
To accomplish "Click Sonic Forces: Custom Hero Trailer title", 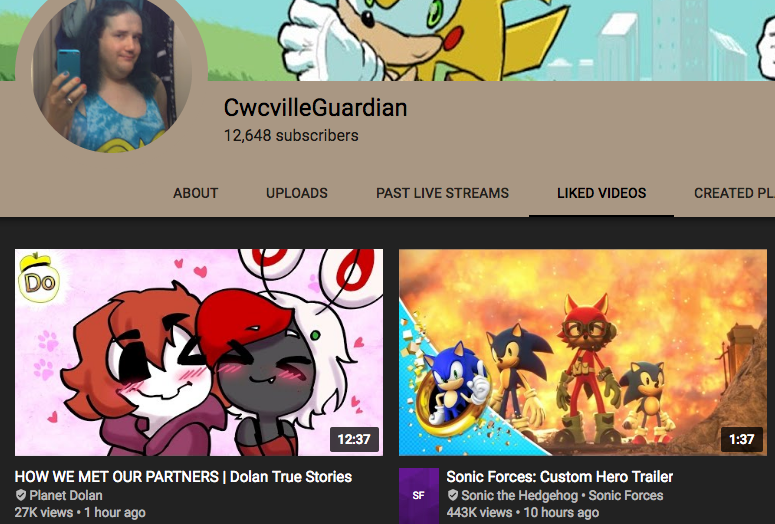I will click(560, 477).
